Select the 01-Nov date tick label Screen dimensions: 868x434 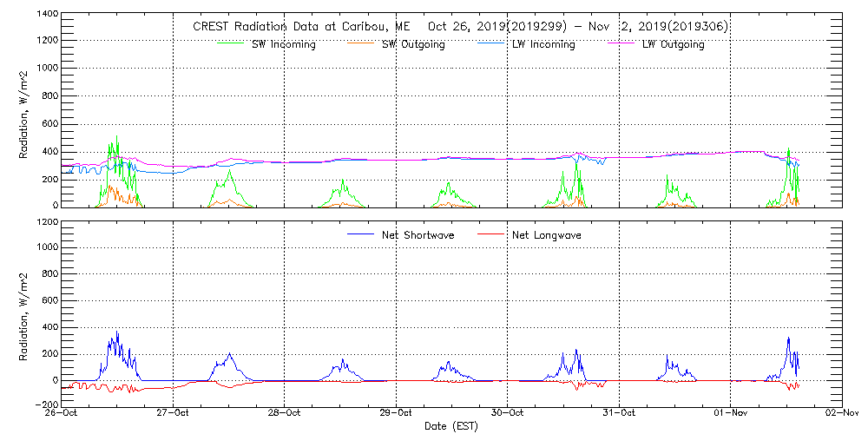tap(730, 413)
